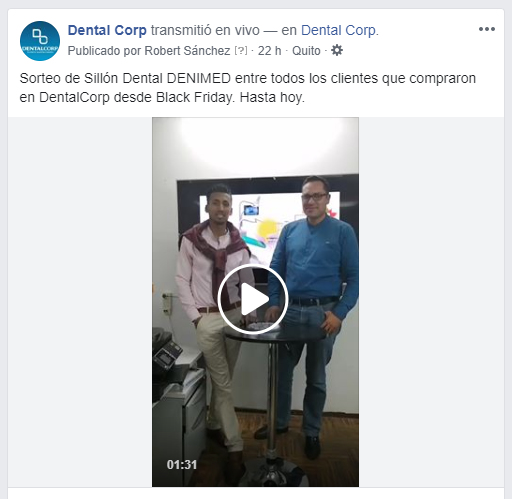Screen dimensions: 512x499
Task: Click the word DENIMED in the caption
Action: pyautogui.click(x=199, y=79)
